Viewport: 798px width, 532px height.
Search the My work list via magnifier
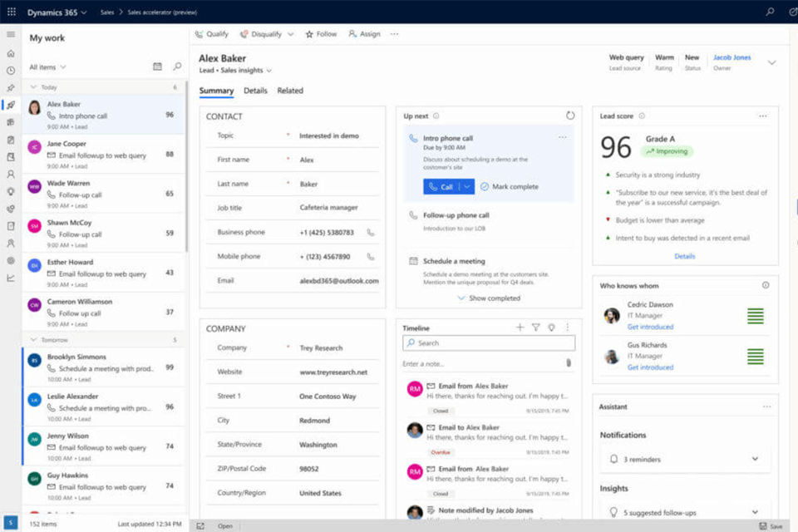[x=177, y=66]
